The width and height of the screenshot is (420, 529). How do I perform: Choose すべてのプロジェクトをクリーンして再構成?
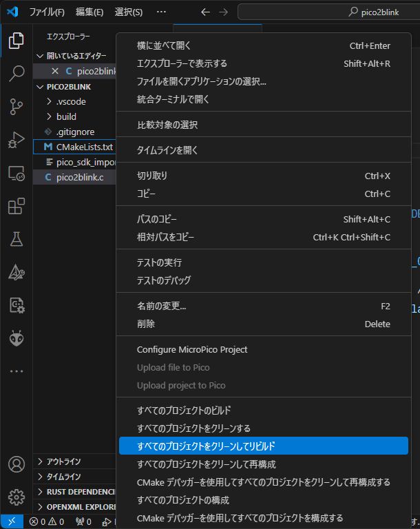point(264,464)
